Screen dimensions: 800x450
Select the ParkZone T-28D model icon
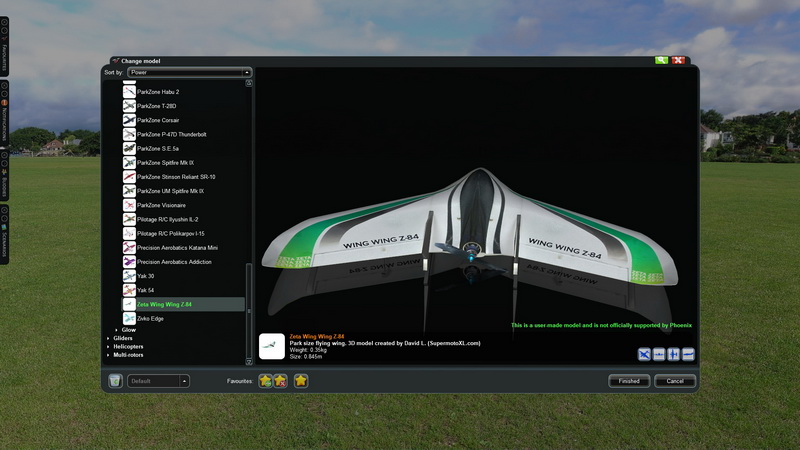pyautogui.click(x=129, y=106)
